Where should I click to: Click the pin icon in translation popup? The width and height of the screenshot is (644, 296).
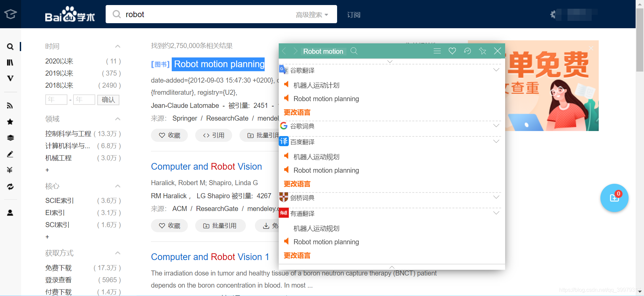[x=482, y=51]
